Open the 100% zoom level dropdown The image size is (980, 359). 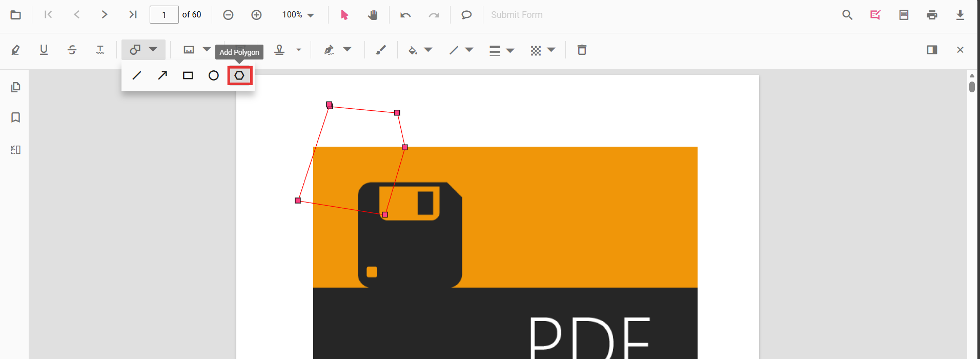[x=298, y=15]
